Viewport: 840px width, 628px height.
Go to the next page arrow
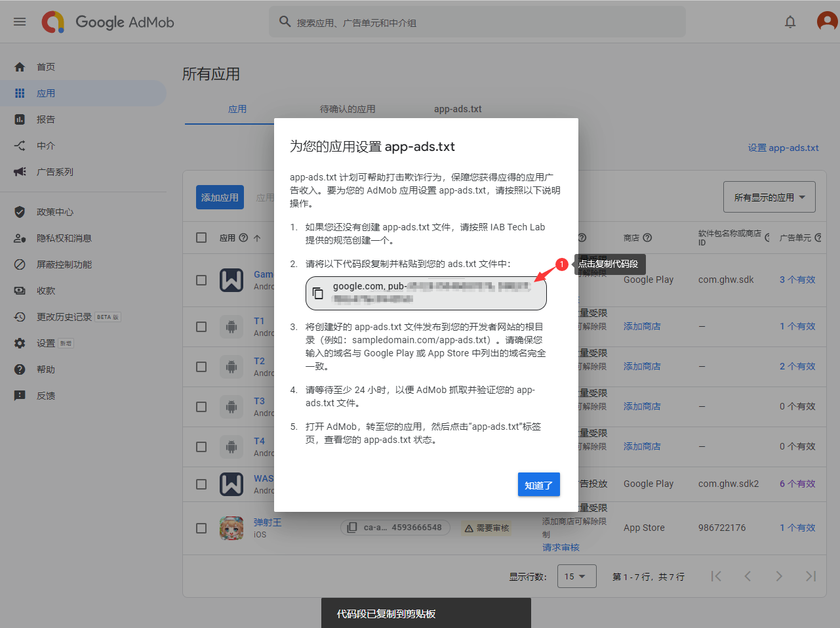[779, 576]
